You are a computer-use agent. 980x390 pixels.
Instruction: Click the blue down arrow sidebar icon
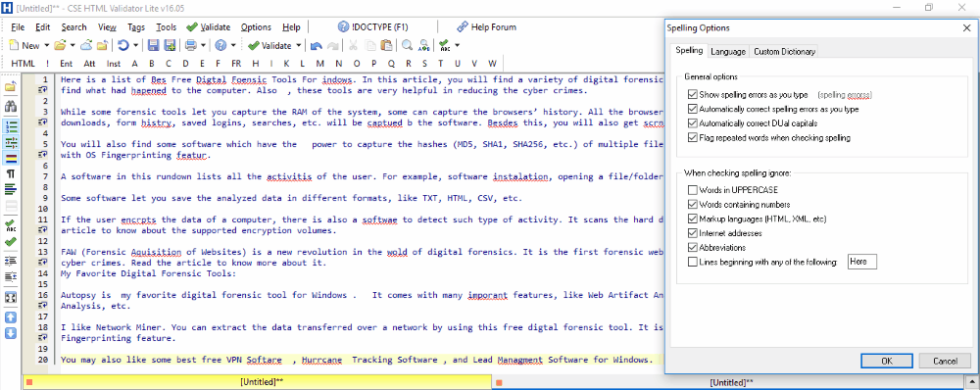tap(11, 333)
